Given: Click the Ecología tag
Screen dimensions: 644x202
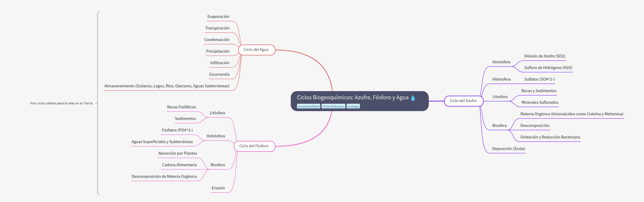Looking at the screenshot, I should pyautogui.click(x=353, y=106).
